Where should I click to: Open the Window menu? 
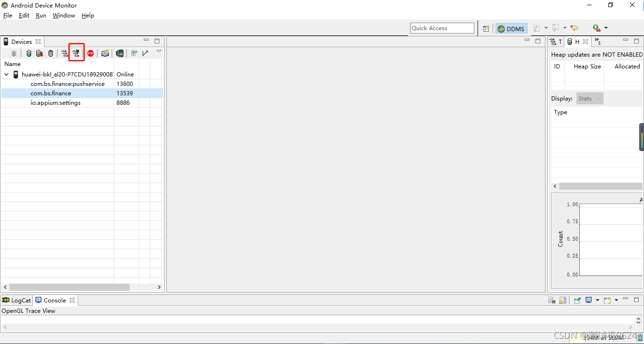coord(64,15)
